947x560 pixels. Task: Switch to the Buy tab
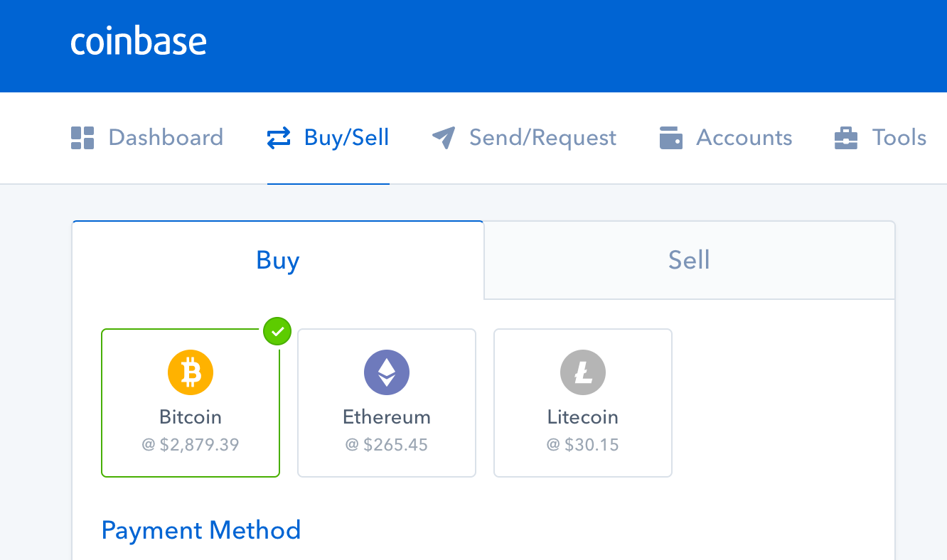tap(278, 260)
